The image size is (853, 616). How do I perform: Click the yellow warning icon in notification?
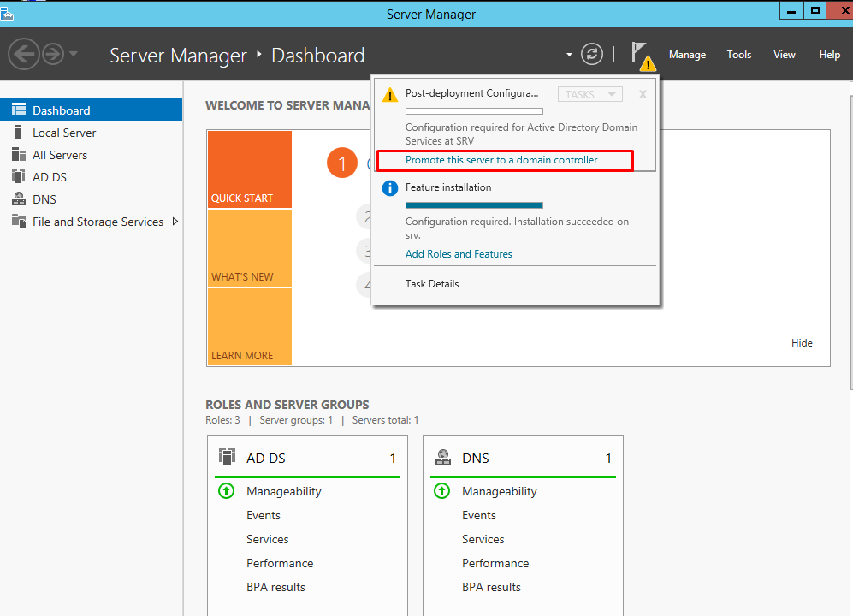(x=389, y=95)
